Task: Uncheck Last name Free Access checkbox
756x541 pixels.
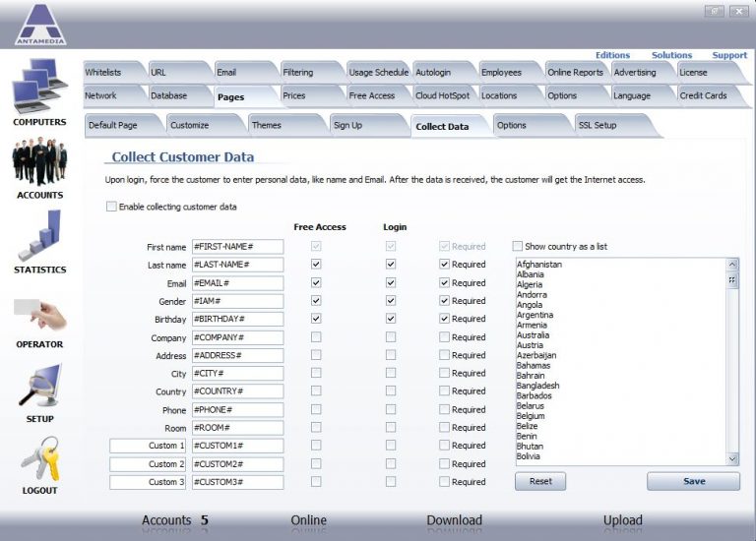Action: [x=316, y=264]
